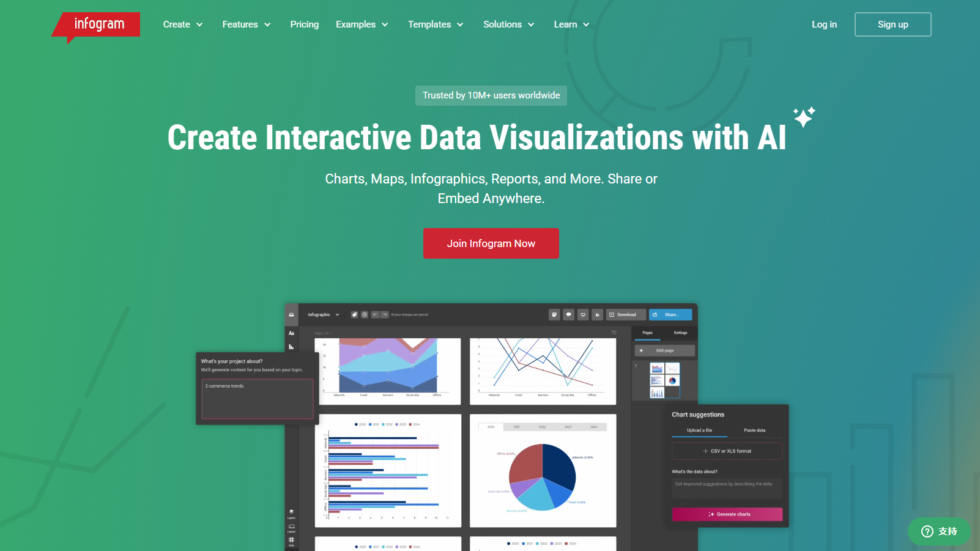Select the Paste data tab
The width and height of the screenshot is (980, 551).
(x=754, y=431)
